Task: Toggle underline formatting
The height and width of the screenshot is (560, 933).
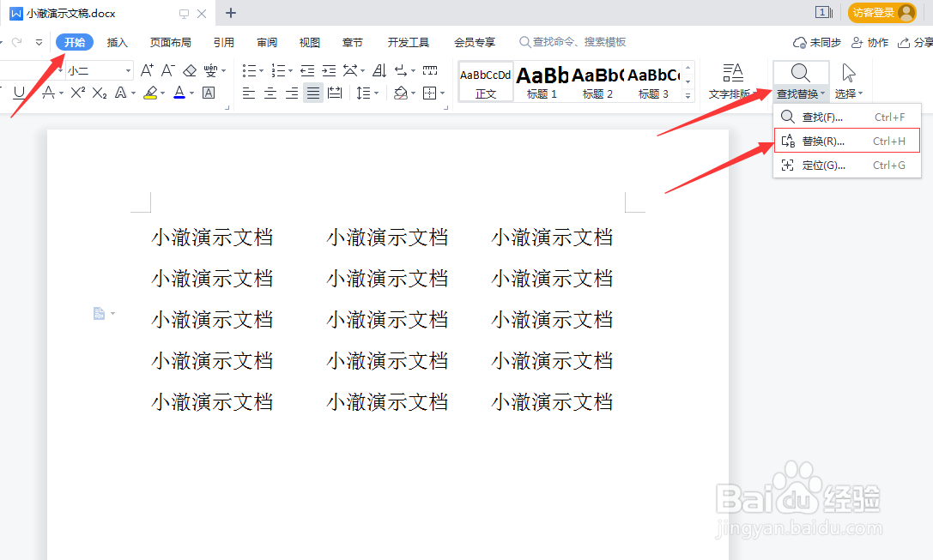Action: (19, 92)
